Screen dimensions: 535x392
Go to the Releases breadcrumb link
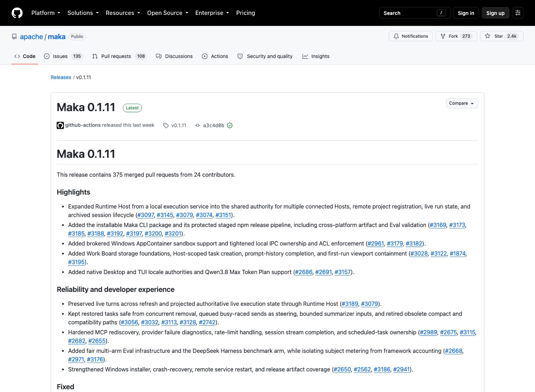point(61,77)
